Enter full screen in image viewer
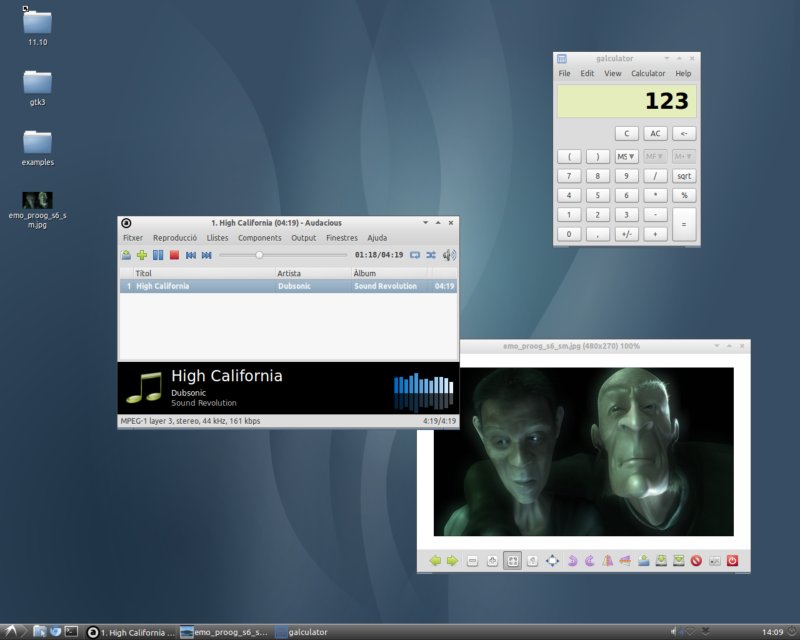 [x=553, y=561]
